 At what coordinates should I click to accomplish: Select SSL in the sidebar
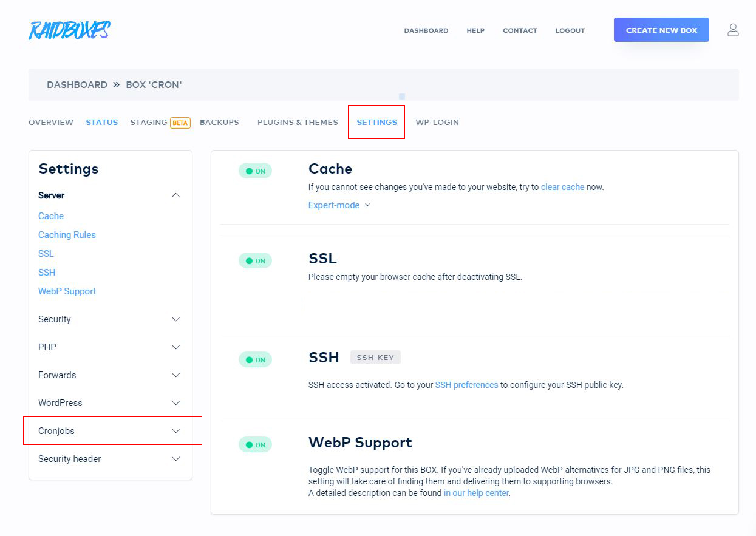(x=46, y=254)
